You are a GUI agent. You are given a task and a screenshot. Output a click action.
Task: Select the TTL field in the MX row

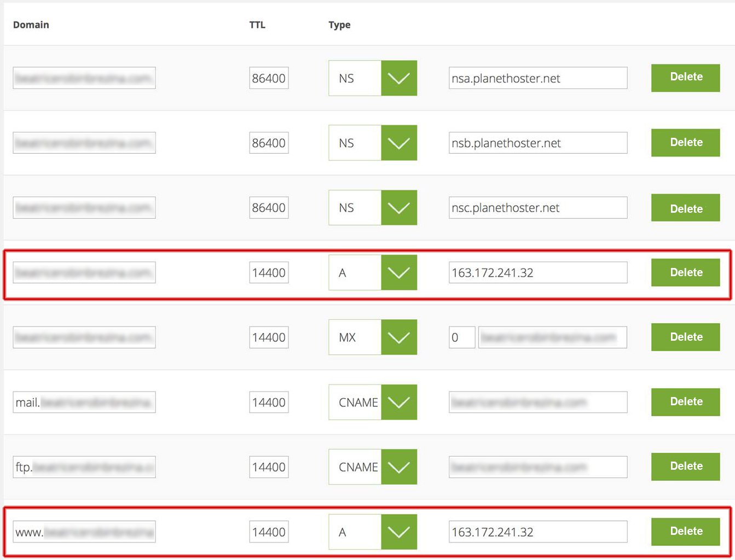click(x=268, y=337)
